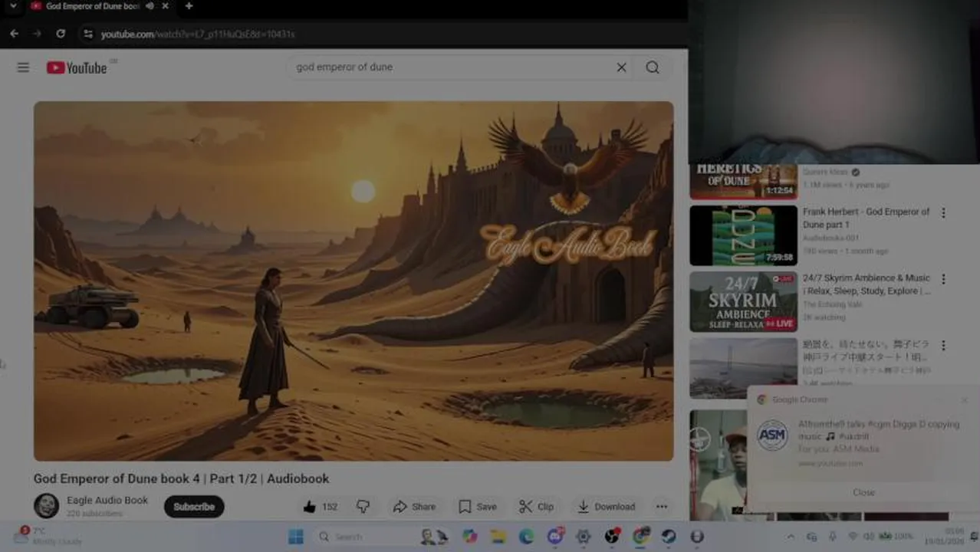Click the browser forward arrow
980x552 pixels.
click(x=37, y=34)
